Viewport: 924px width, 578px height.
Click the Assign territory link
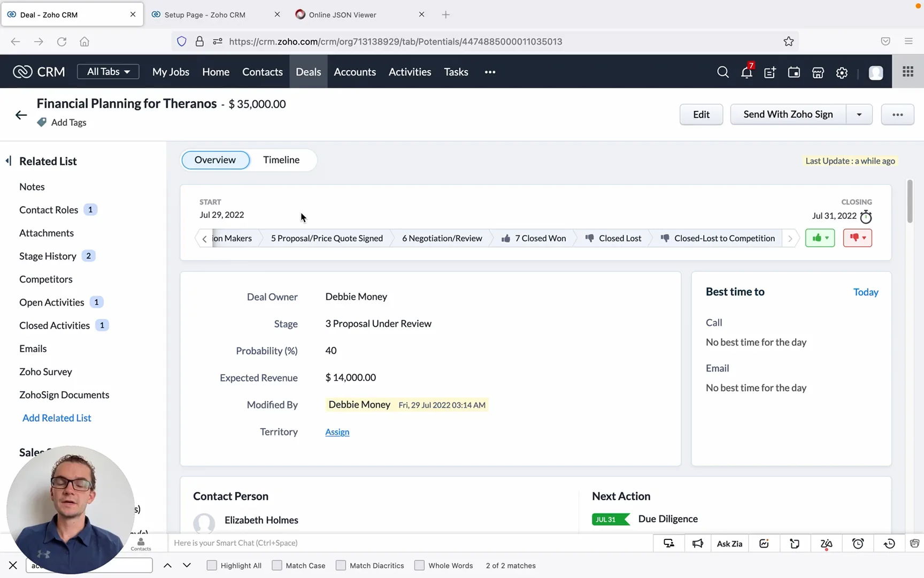[x=337, y=432]
